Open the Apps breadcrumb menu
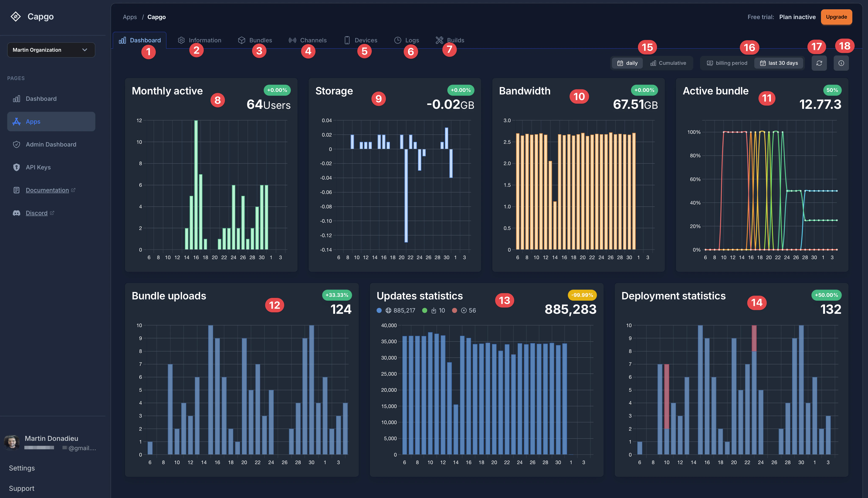The image size is (868, 498). click(x=129, y=17)
